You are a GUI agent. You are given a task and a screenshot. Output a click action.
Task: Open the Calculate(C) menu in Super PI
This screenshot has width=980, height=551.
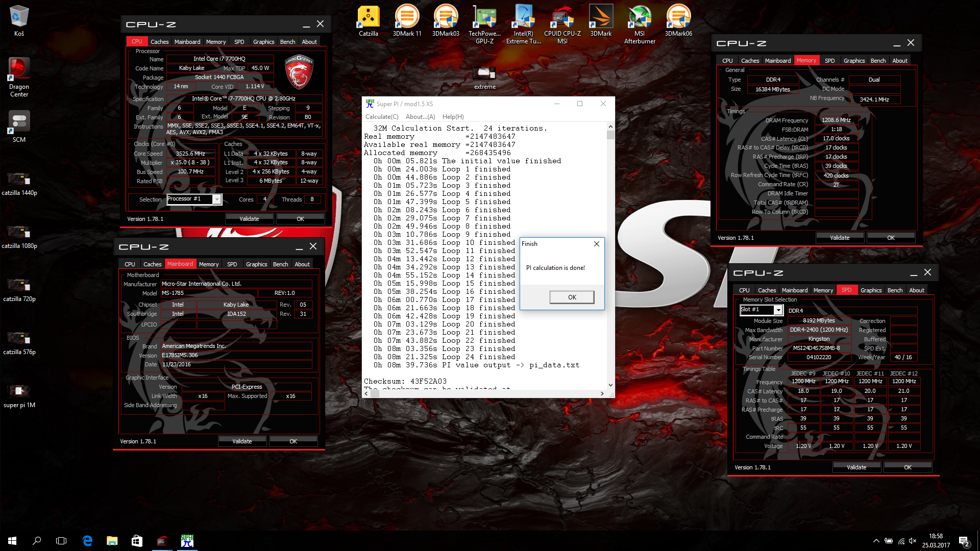[x=382, y=117]
